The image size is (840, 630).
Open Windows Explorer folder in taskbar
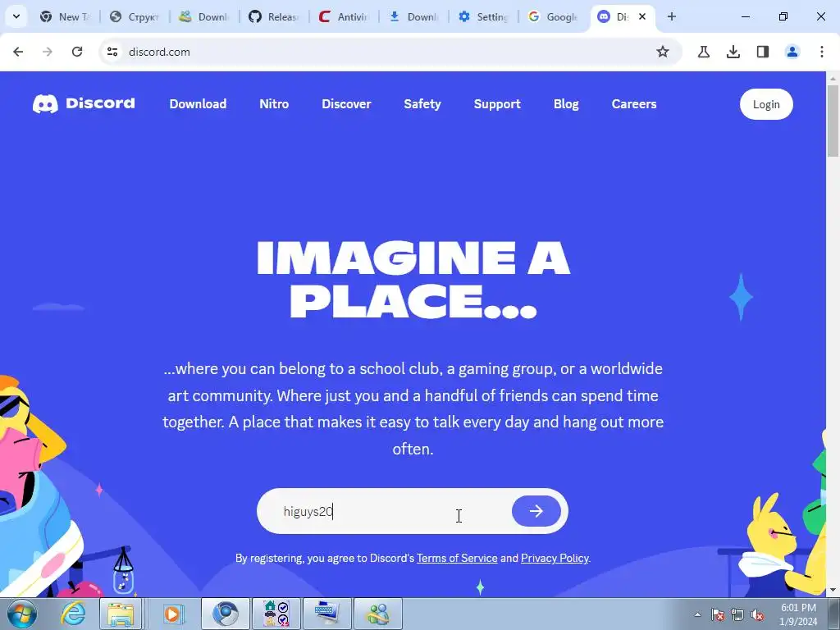click(121, 614)
